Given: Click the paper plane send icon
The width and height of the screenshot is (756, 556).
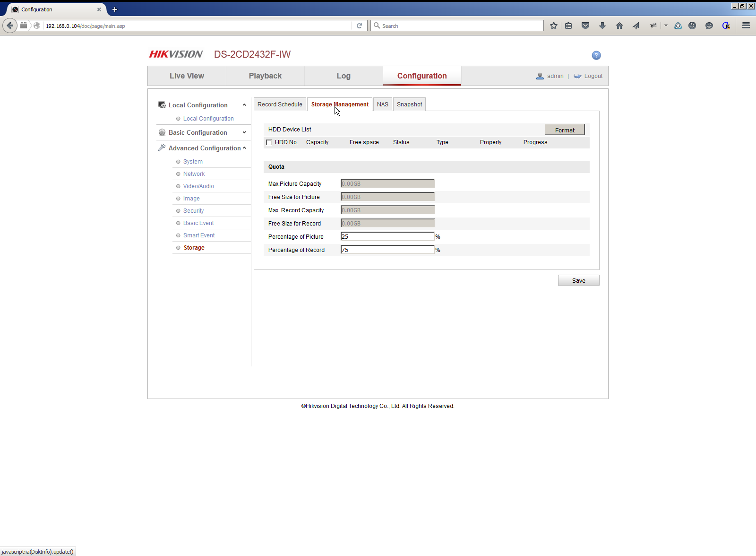Looking at the screenshot, I should 636,26.
